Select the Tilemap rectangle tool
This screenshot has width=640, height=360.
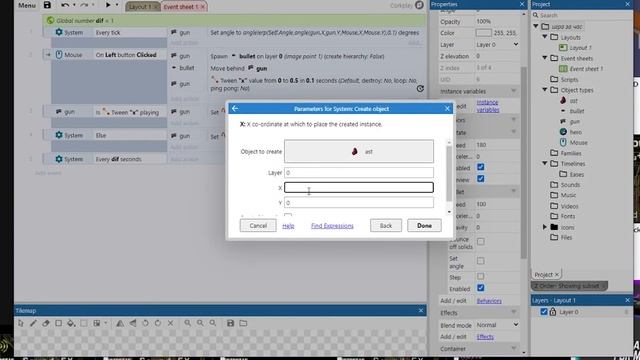58,323
